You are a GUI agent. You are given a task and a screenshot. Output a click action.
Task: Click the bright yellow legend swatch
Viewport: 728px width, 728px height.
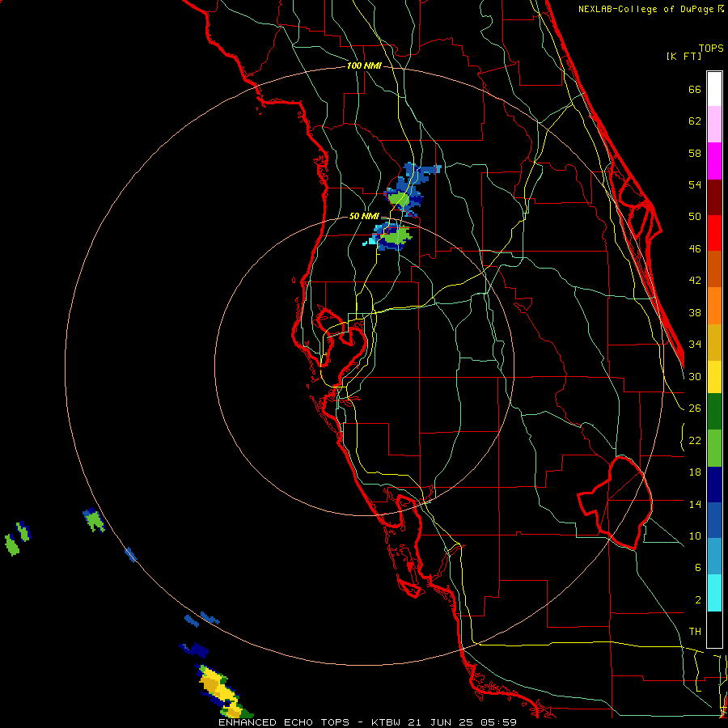[714, 377]
